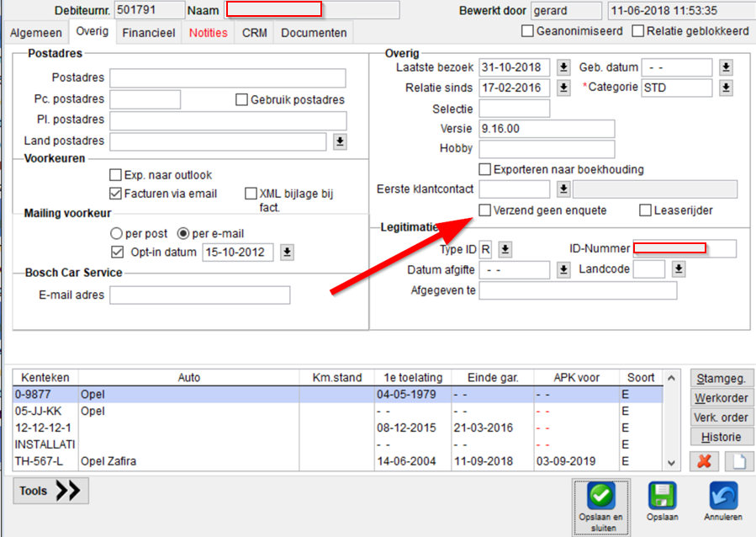The height and width of the screenshot is (537, 756).
Task: Open Opt-in datum date picker arrow
Action: tap(288, 253)
